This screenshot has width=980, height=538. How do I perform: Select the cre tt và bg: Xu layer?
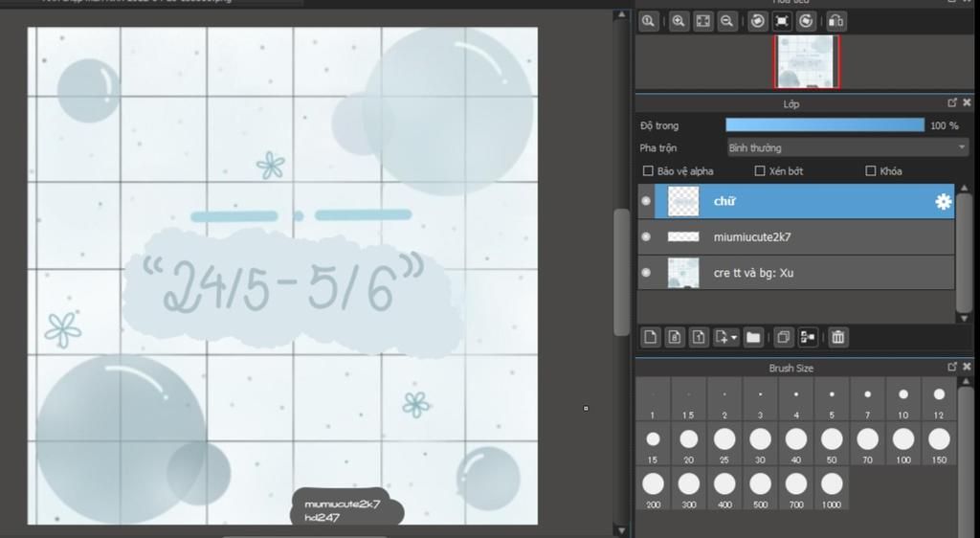tap(796, 273)
